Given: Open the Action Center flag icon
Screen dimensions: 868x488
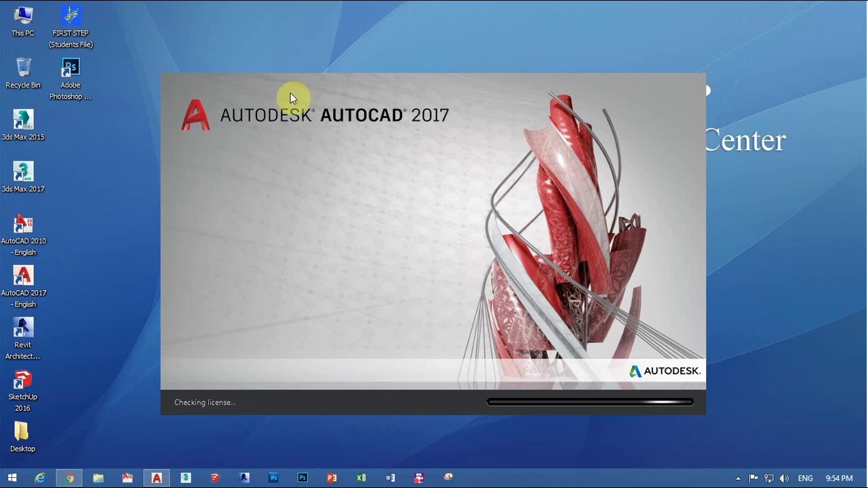Looking at the screenshot, I should (753, 478).
